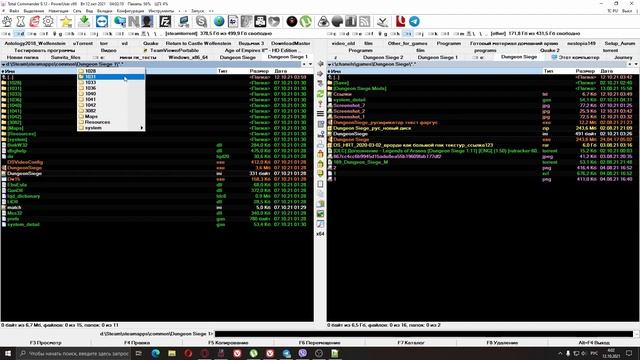Expand the system submenu arrow in the popup

[142, 128]
